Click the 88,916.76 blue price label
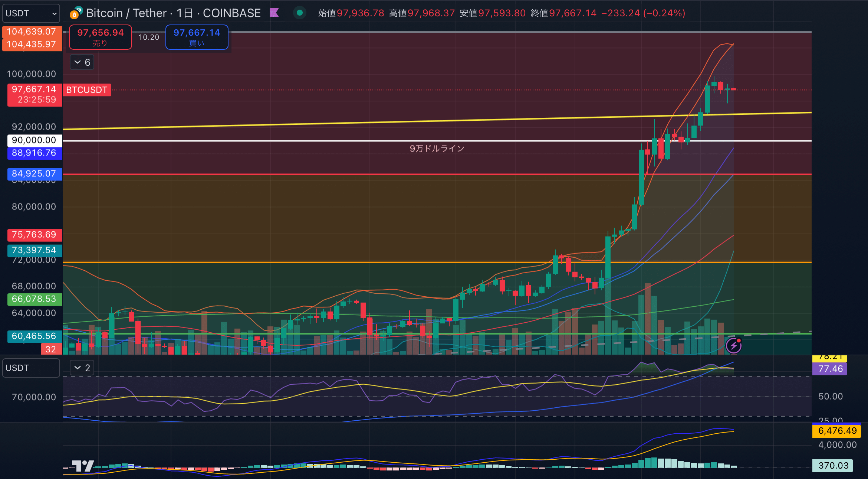This screenshot has width=868, height=479. pyautogui.click(x=34, y=153)
